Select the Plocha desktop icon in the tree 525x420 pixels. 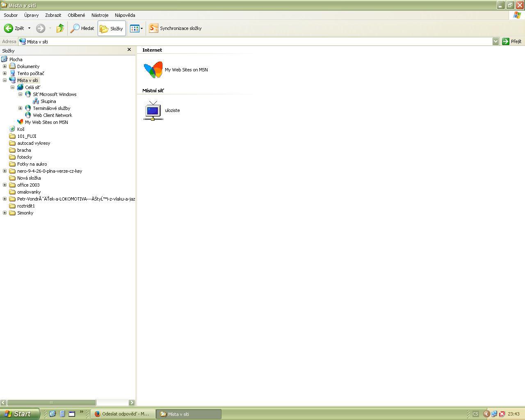[x=5, y=59]
